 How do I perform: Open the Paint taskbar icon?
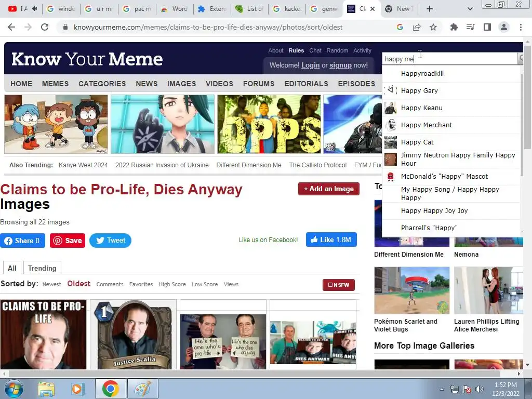tap(142, 389)
